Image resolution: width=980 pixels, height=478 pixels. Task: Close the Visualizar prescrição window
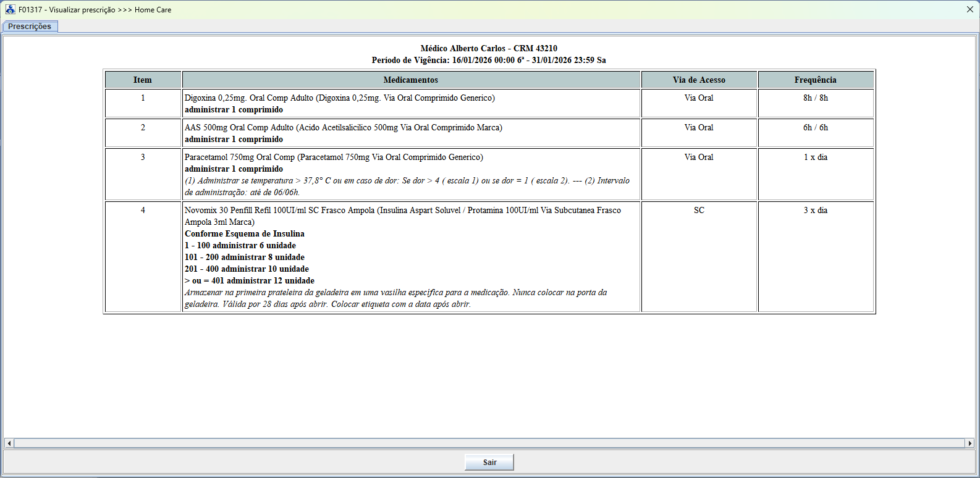pos(969,9)
